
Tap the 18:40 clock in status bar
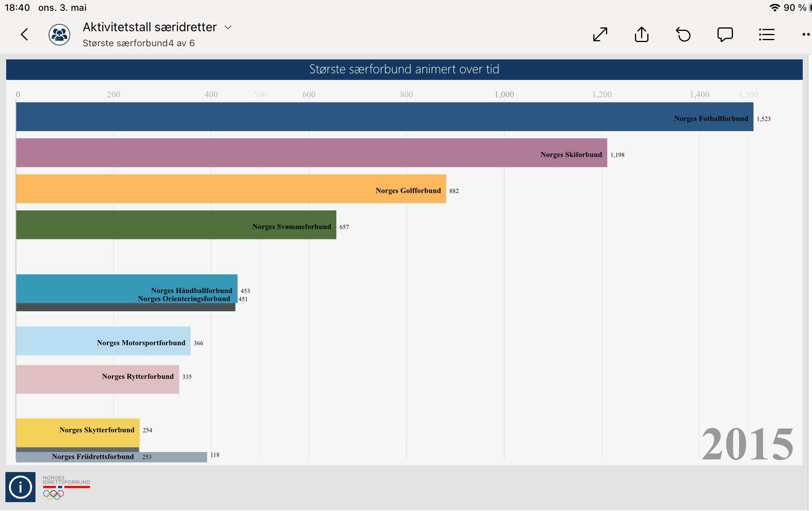click(x=17, y=8)
